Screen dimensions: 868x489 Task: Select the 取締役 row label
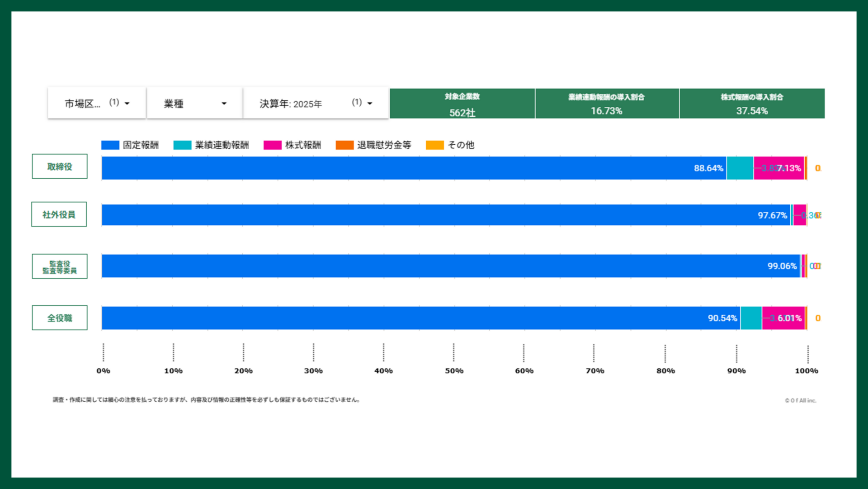coord(60,166)
